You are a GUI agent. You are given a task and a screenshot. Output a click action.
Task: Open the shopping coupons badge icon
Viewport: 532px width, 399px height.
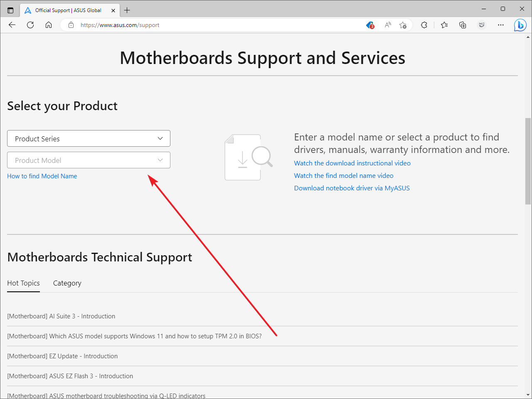coord(370,25)
